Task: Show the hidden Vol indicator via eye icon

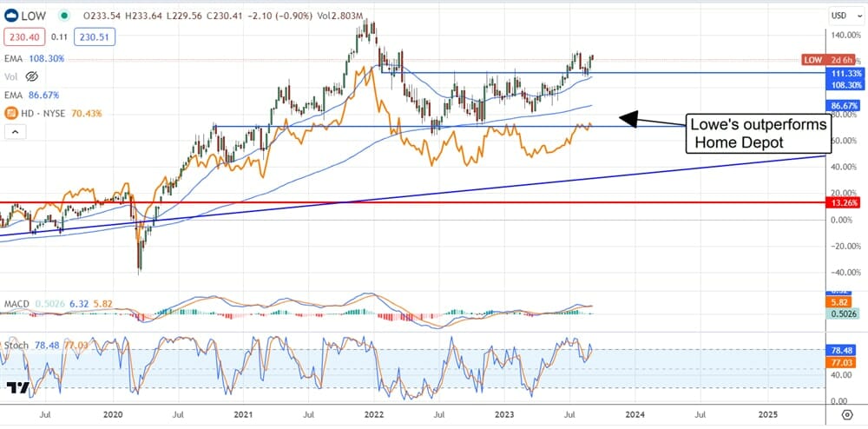Action: (32, 76)
